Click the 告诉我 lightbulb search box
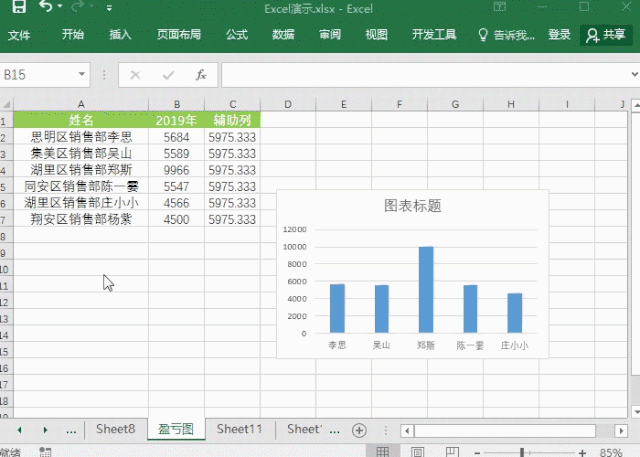This screenshot has height=457, width=640. click(x=506, y=35)
